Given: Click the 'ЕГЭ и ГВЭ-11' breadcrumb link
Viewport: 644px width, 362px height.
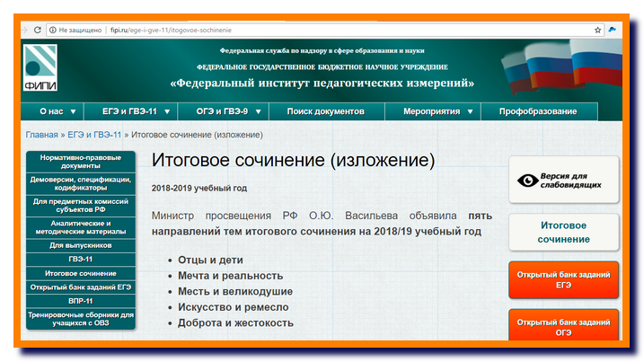Looking at the screenshot, I should click(94, 135).
